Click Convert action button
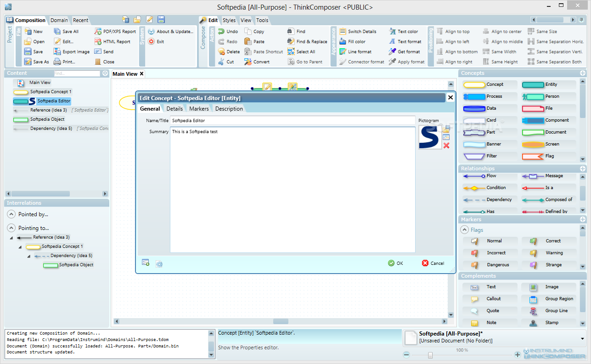The image size is (591, 364). pyautogui.click(x=257, y=62)
